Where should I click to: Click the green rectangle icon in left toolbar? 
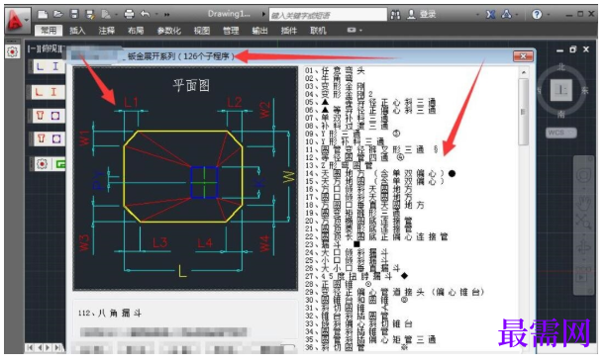tap(60, 164)
